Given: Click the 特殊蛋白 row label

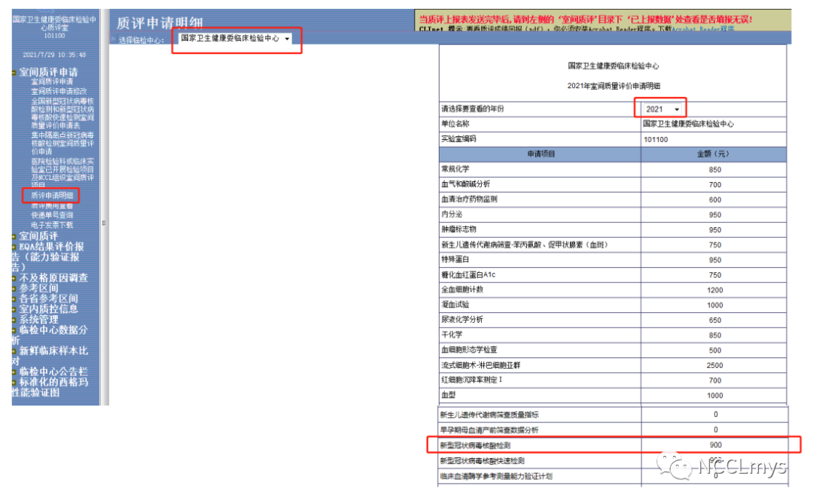Looking at the screenshot, I should 455,259.
